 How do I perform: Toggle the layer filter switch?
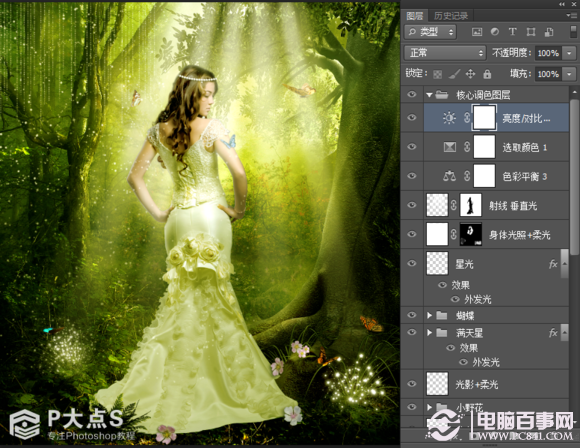pyautogui.click(x=573, y=32)
